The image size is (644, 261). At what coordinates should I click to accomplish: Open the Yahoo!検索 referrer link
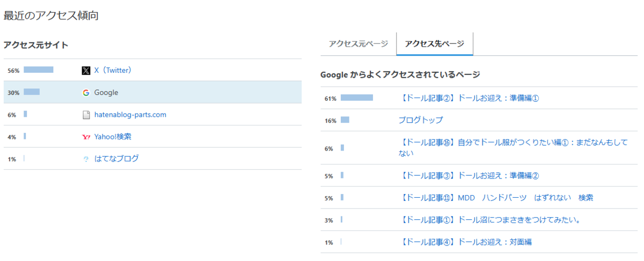click(113, 137)
